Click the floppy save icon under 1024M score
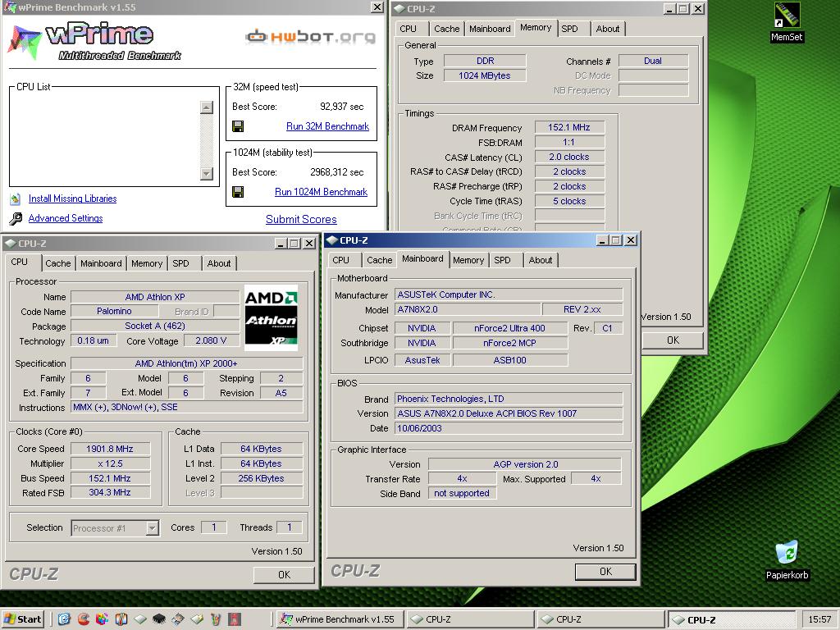 (238, 192)
